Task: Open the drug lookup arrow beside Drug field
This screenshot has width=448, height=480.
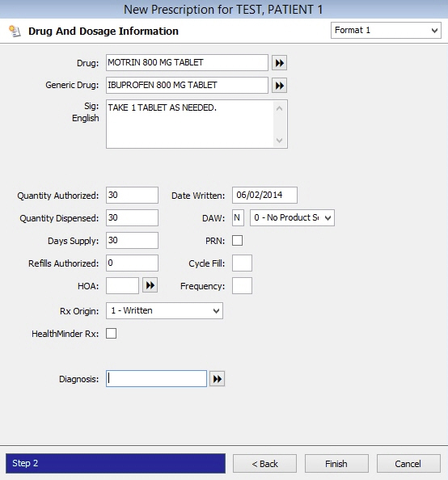Action: (279, 63)
